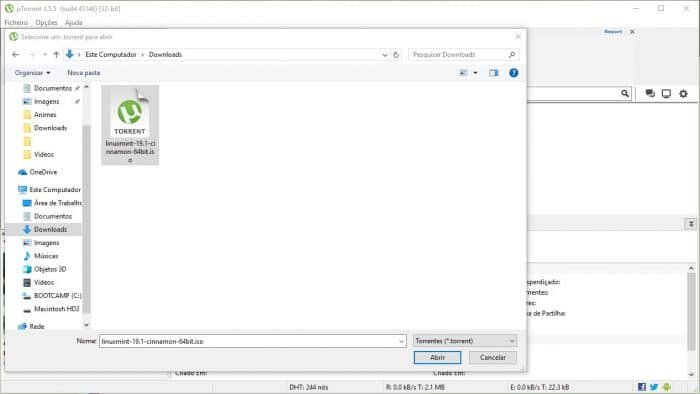
Task: Open the Opções menu
Action: coord(46,22)
